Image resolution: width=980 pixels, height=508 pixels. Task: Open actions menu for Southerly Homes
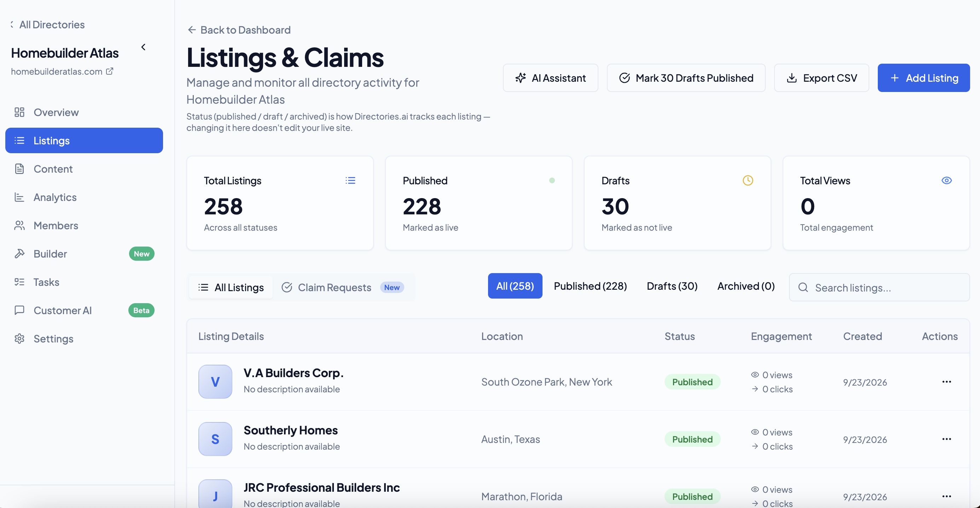coord(946,439)
